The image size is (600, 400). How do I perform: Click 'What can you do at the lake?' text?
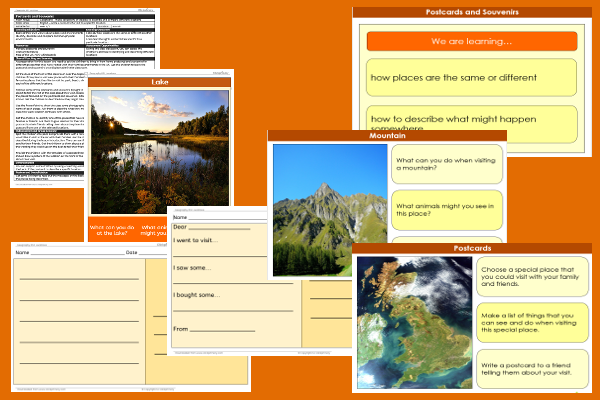[112, 230]
